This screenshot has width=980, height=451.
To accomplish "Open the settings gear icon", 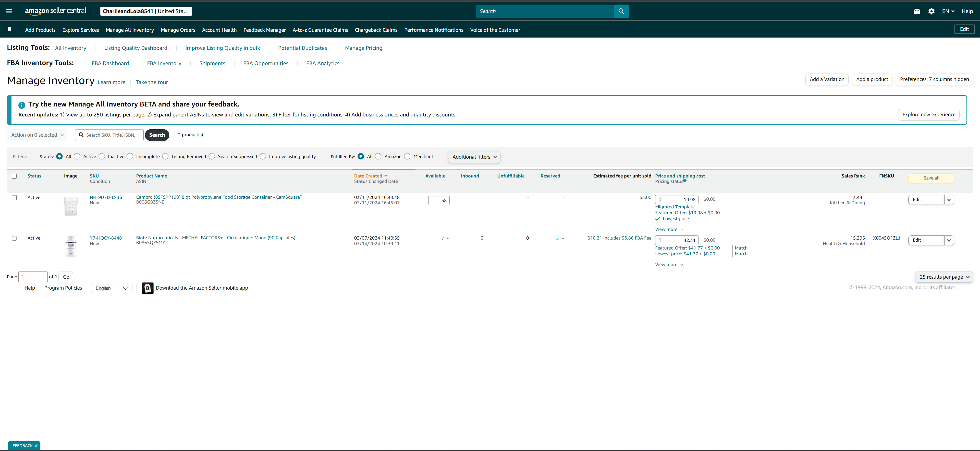I will [x=931, y=11].
